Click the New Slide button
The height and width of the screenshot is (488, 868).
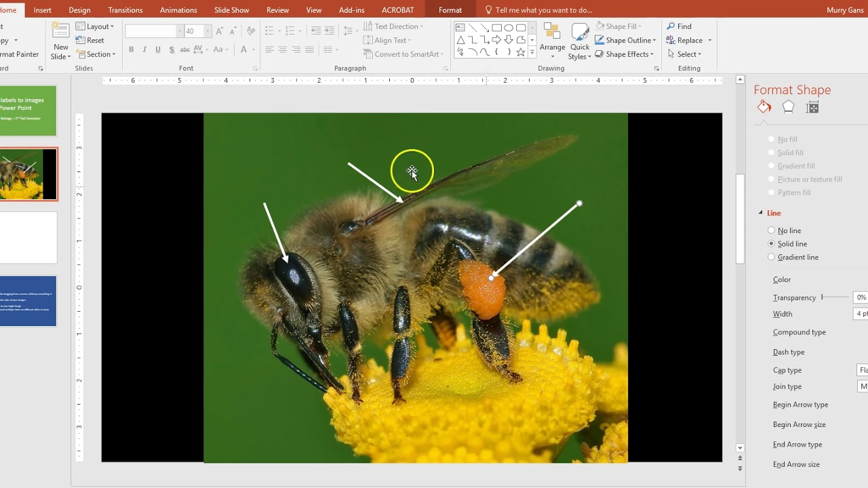pos(60,42)
